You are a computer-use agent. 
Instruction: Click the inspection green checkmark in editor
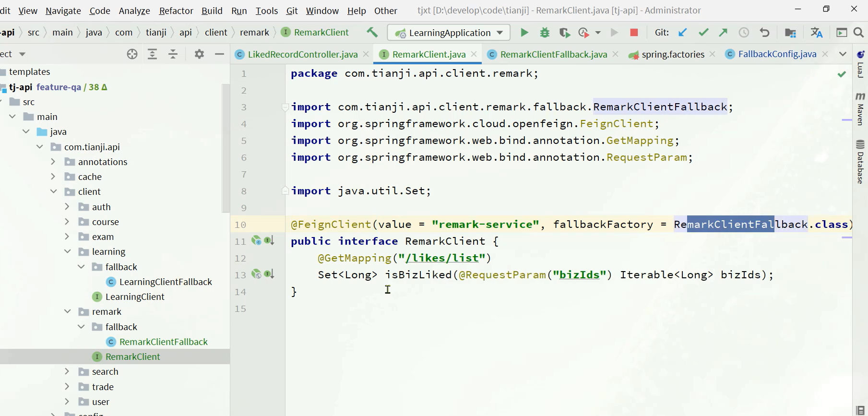click(842, 74)
